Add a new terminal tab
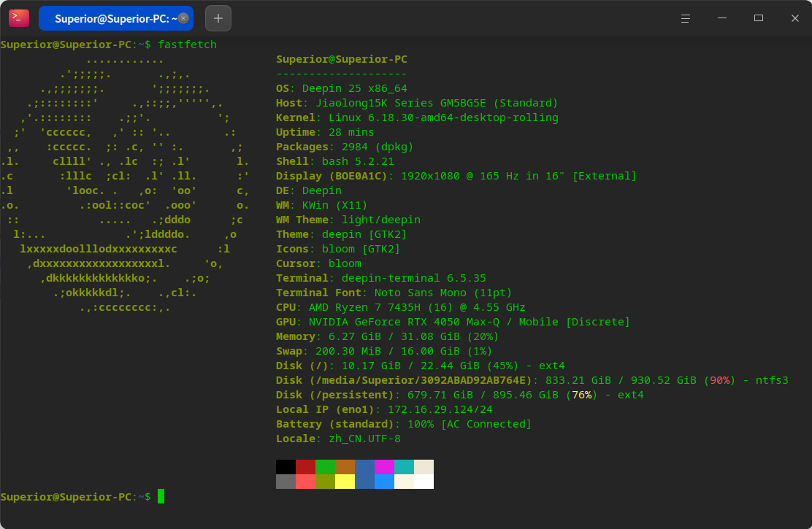 point(218,18)
